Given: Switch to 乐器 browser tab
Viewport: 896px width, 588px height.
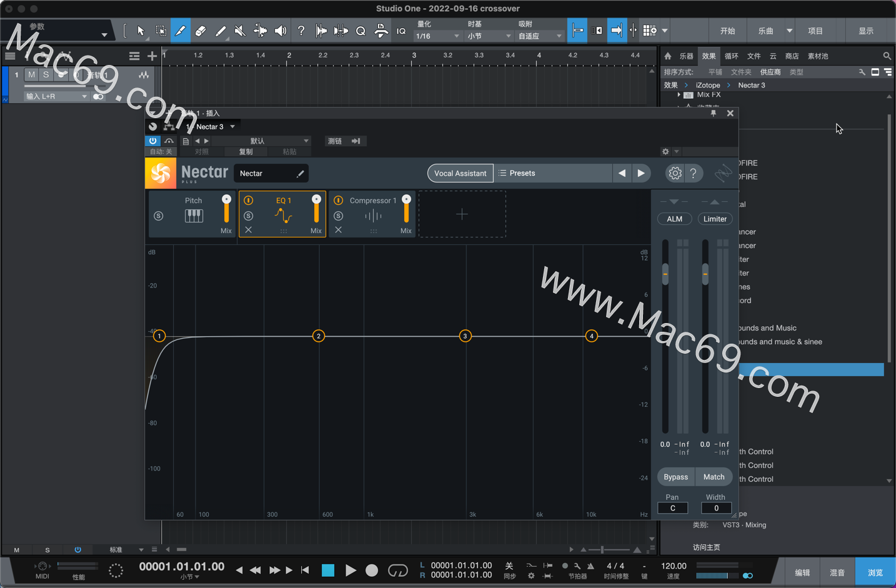Looking at the screenshot, I should click(687, 56).
